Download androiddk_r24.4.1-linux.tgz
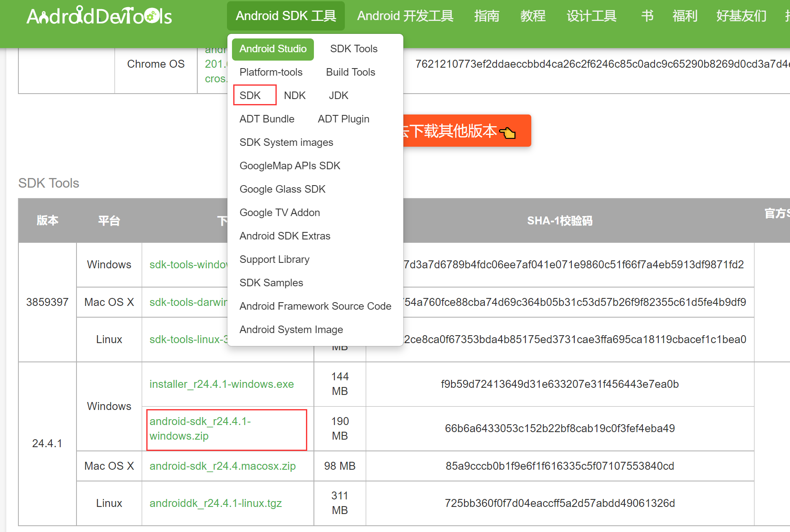The width and height of the screenshot is (790, 532). coord(215,503)
